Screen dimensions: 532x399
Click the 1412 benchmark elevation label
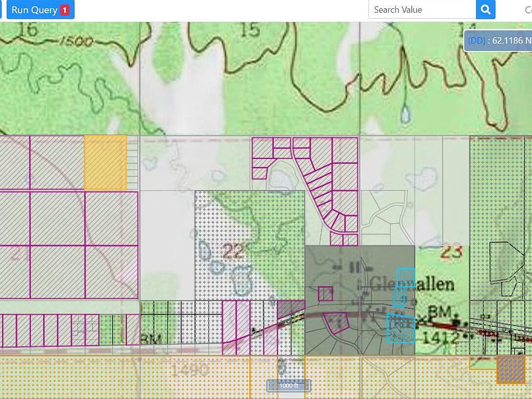point(441,337)
